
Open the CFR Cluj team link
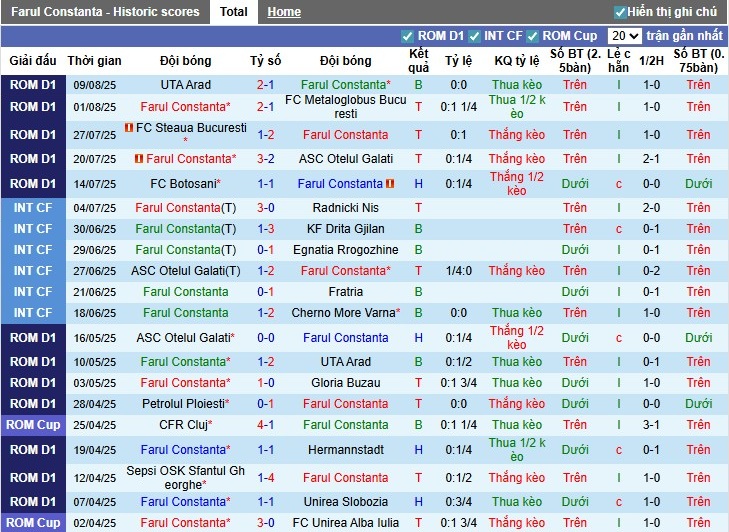pos(185,425)
